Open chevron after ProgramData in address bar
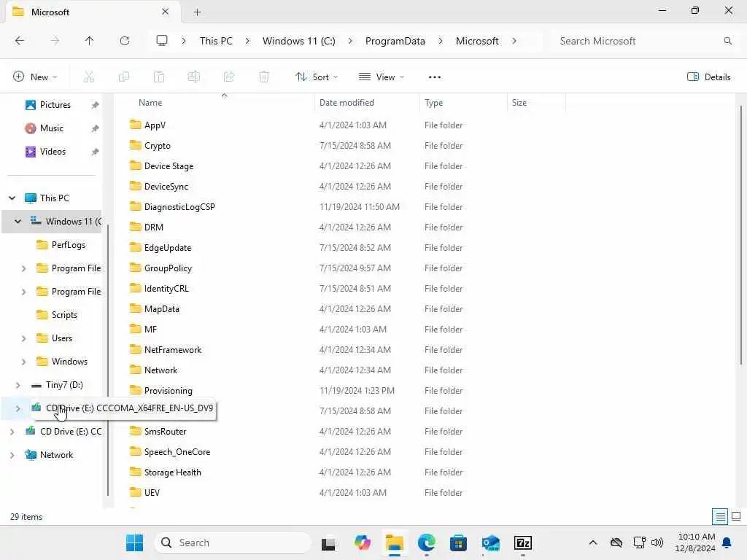 click(440, 41)
